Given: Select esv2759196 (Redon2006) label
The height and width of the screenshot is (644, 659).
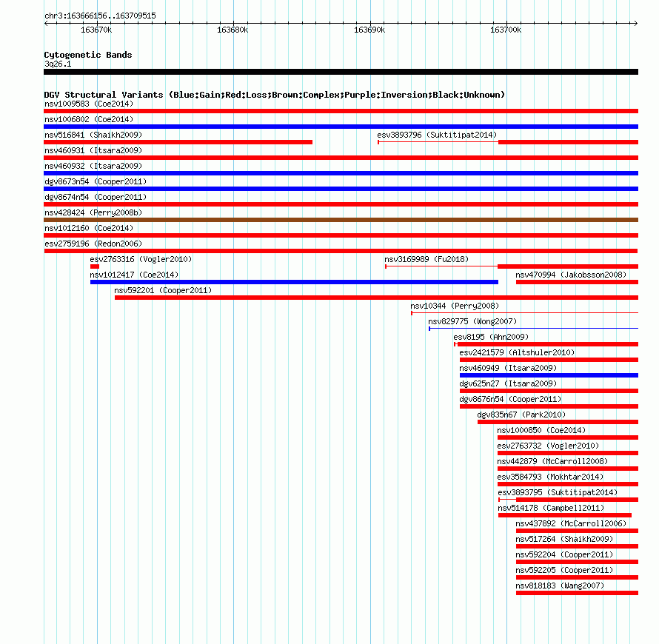Looking at the screenshot, I should pyautogui.click(x=93, y=244).
